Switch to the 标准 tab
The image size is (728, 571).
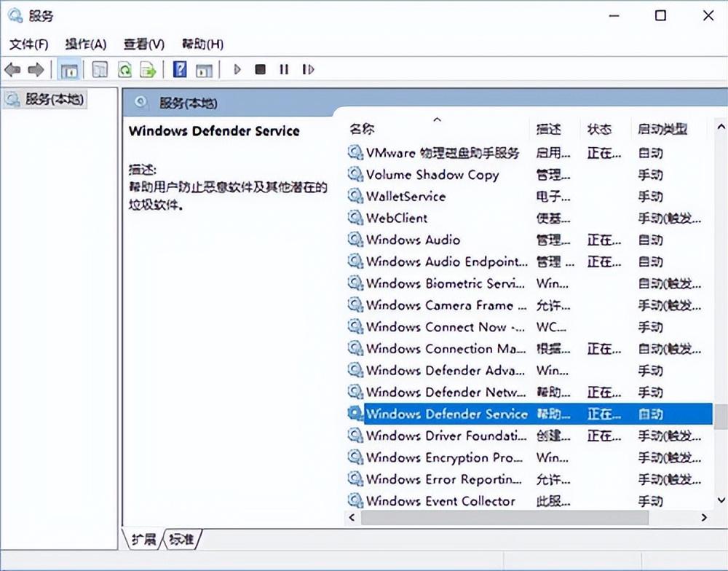coord(181,539)
